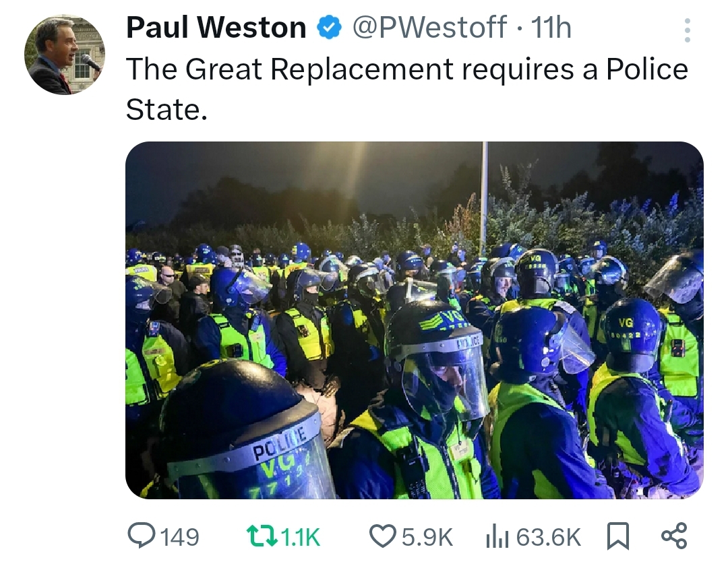Click the reply speech bubble icon
Image resolution: width=728 pixels, height=568 pixels.
coord(142,536)
